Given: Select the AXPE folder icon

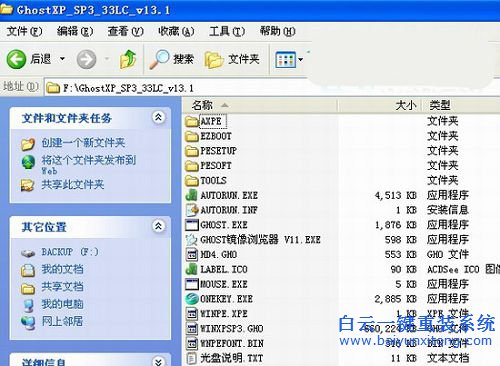Looking at the screenshot, I should (x=192, y=121).
